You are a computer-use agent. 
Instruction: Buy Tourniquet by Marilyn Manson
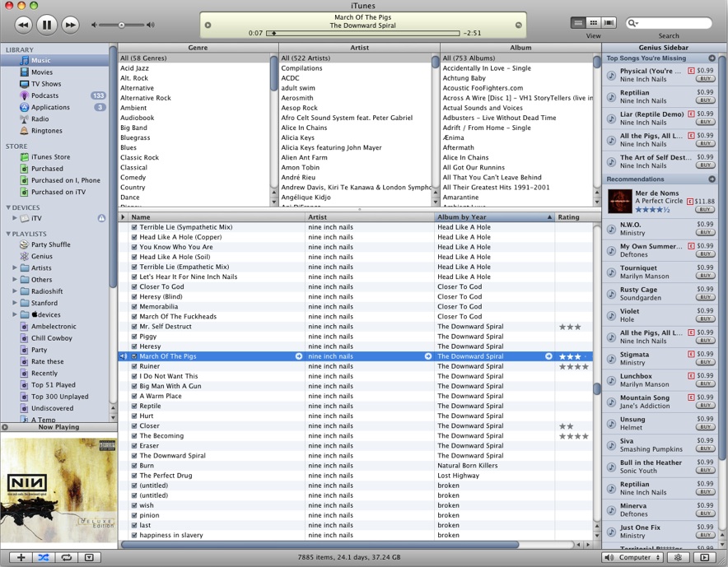pyautogui.click(x=705, y=276)
